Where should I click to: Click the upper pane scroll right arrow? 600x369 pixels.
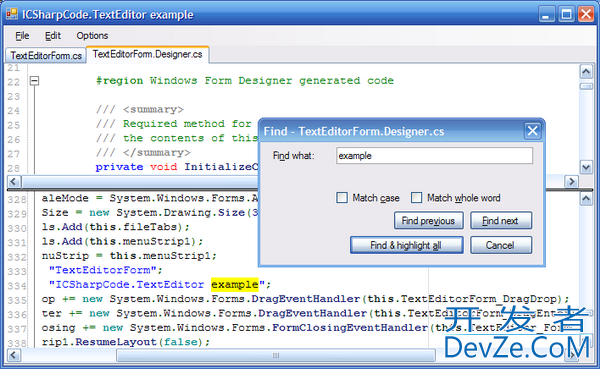pos(571,181)
